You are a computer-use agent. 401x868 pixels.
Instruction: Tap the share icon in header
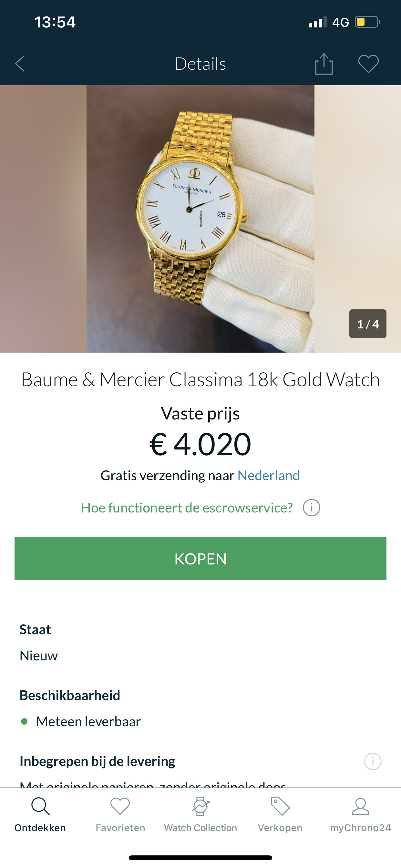324,64
